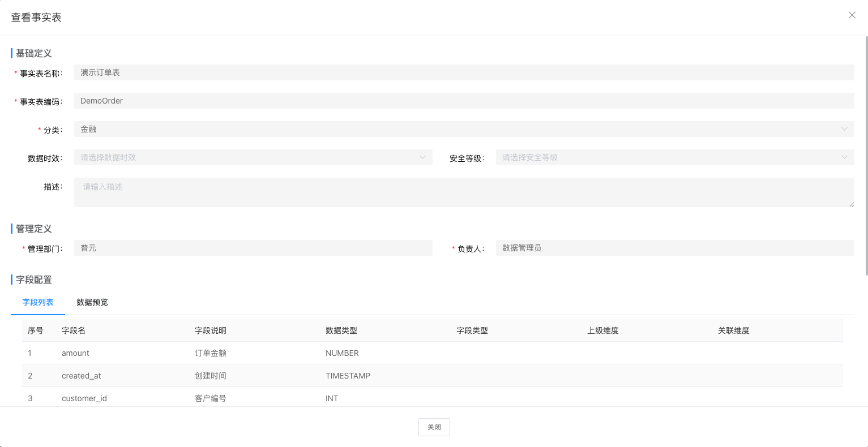Open the 安全等级 dropdown

point(674,157)
